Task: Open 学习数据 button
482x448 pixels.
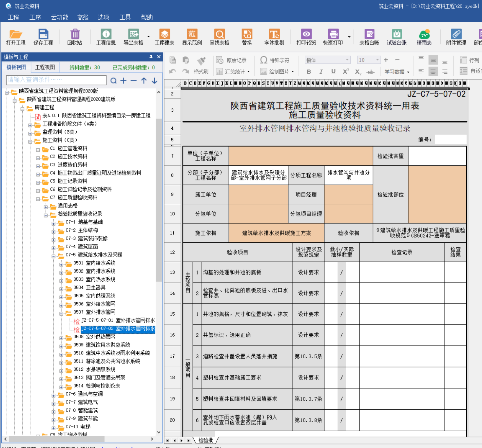Action: coord(397,72)
